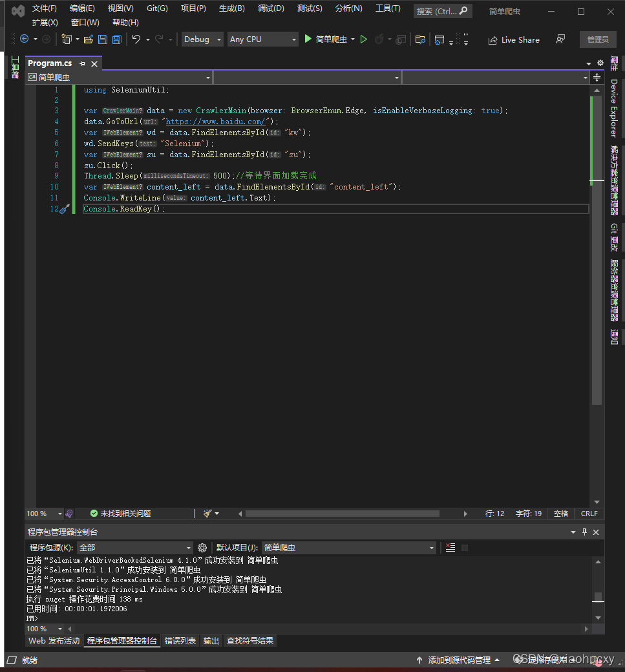Click the browser preview window icon in toolbar
The width and height of the screenshot is (625, 672).
[x=439, y=40]
